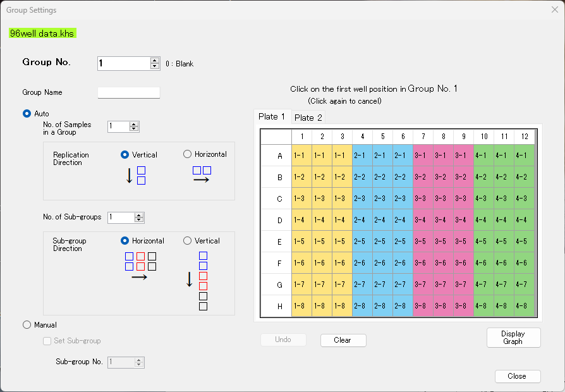This screenshot has height=392, width=565.
Task: Select green well H12 labeled 4-8
Action: point(524,306)
